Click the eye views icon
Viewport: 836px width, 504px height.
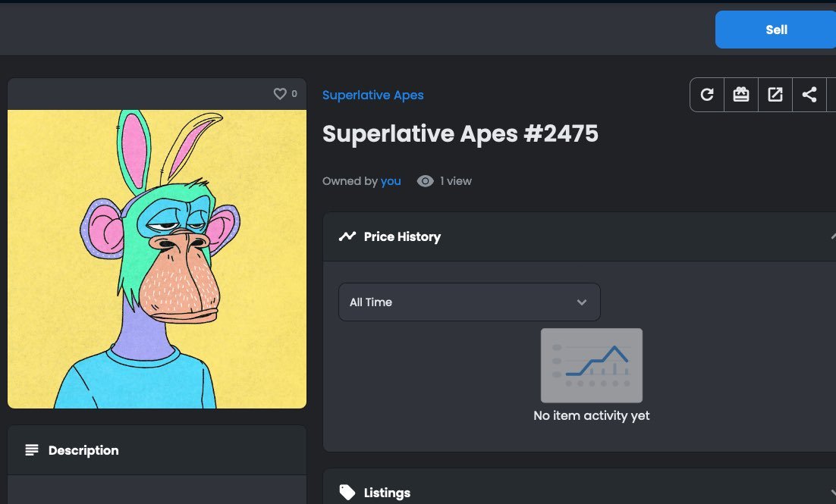[425, 181]
